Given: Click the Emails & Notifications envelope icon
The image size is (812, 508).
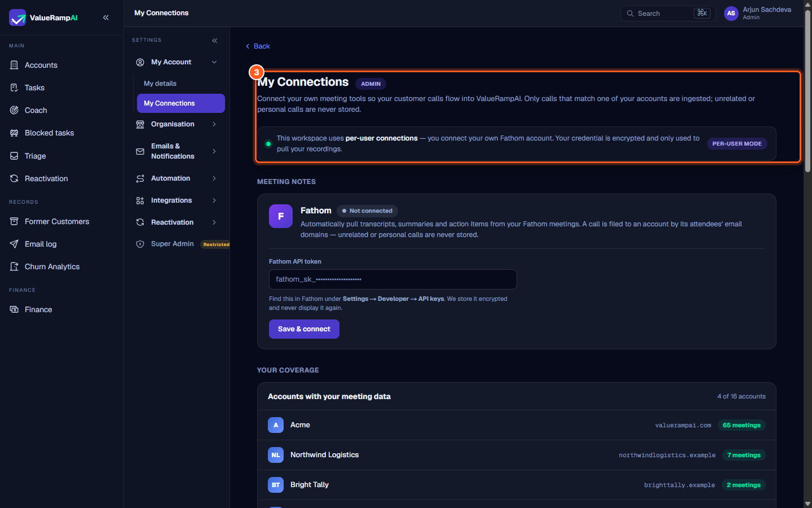Looking at the screenshot, I should coord(140,151).
